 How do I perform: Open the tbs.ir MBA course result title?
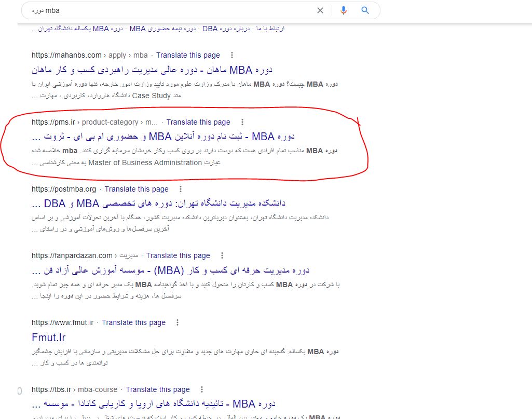[x=153, y=404]
